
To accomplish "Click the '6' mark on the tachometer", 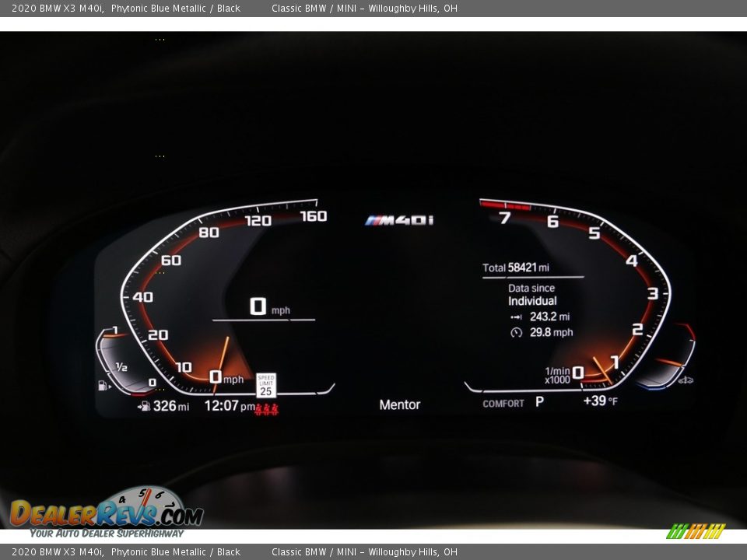I will tap(552, 222).
